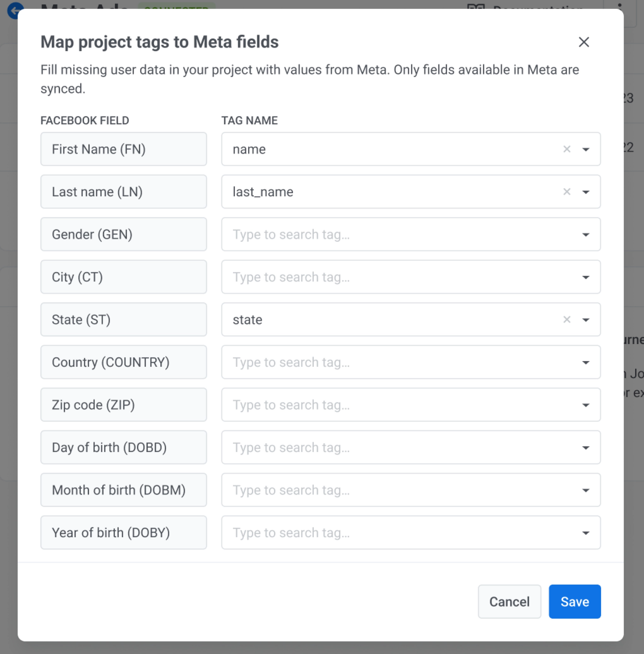Save the tag mappings
644x654 pixels.
575,602
